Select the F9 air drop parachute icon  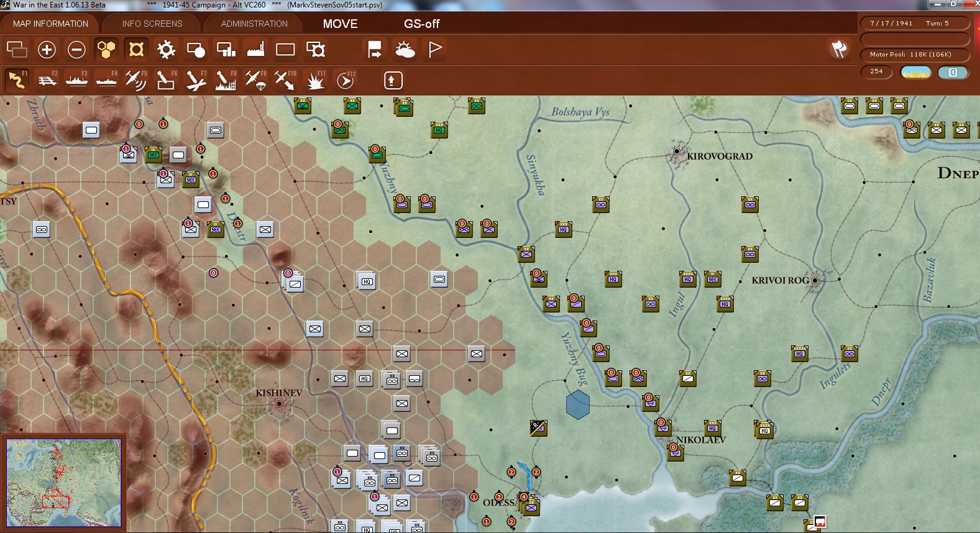tap(255, 80)
